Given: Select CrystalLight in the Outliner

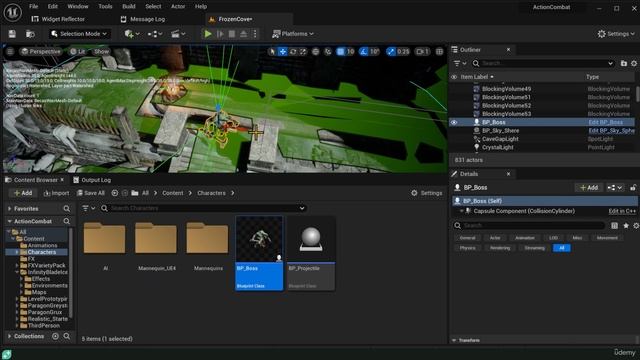Looking at the screenshot, I should [x=498, y=147].
